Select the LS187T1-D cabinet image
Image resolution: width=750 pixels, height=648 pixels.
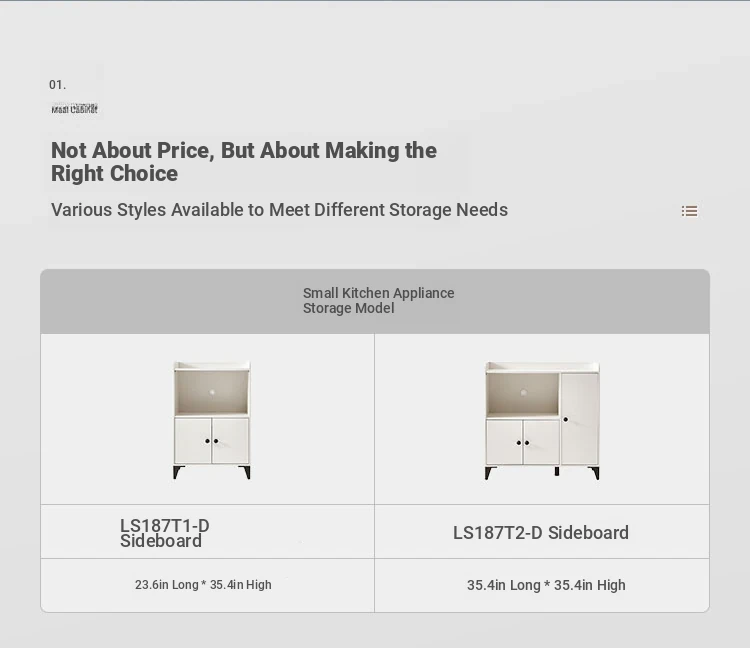tap(211, 419)
